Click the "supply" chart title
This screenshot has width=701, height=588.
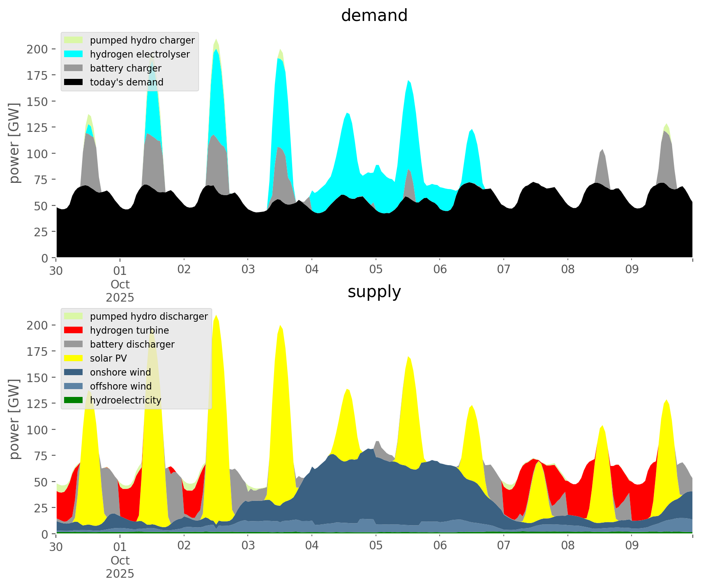pyautogui.click(x=374, y=292)
